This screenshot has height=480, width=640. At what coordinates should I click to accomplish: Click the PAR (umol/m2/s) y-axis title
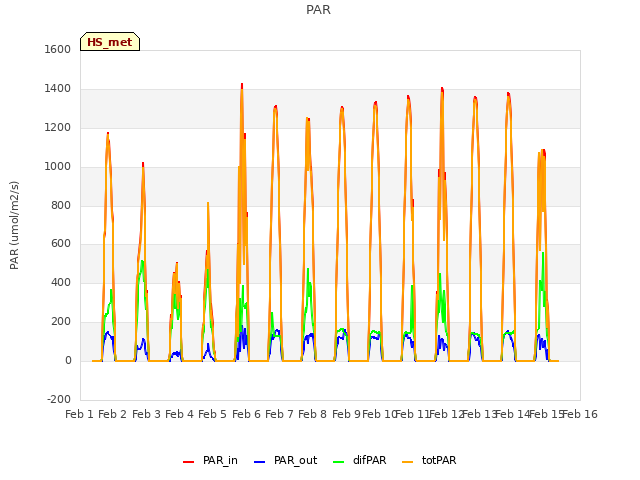click(x=14, y=225)
